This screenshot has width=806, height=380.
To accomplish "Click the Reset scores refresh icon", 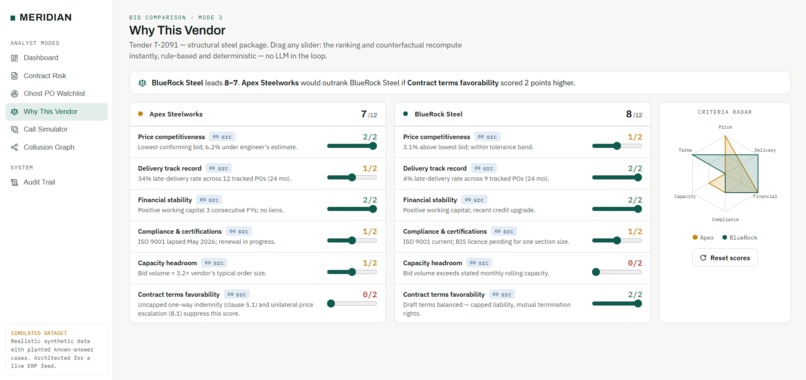I will coord(703,258).
